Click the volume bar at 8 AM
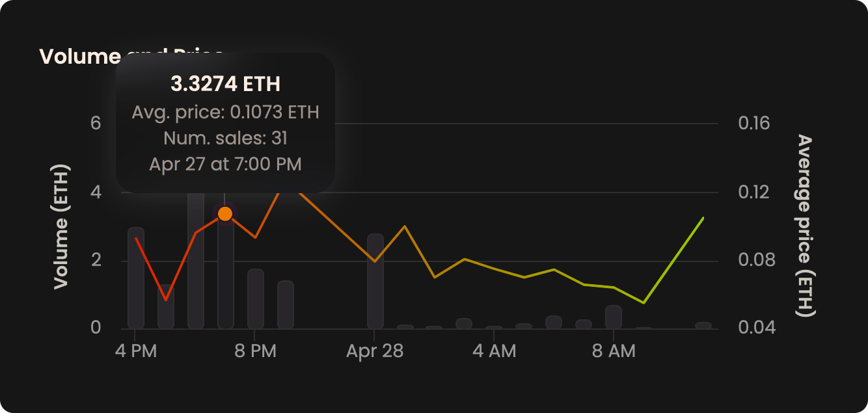 pos(614,317)
